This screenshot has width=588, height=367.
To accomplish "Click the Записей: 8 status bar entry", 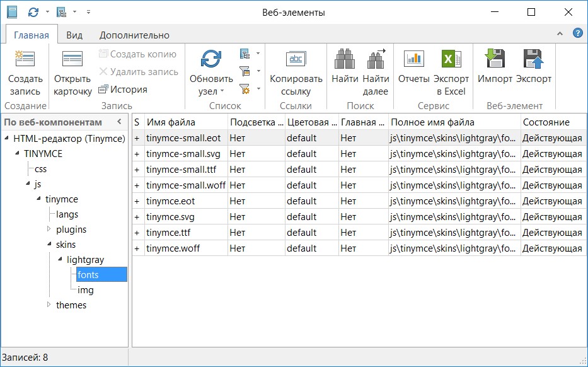I will [x=25, y=358].
